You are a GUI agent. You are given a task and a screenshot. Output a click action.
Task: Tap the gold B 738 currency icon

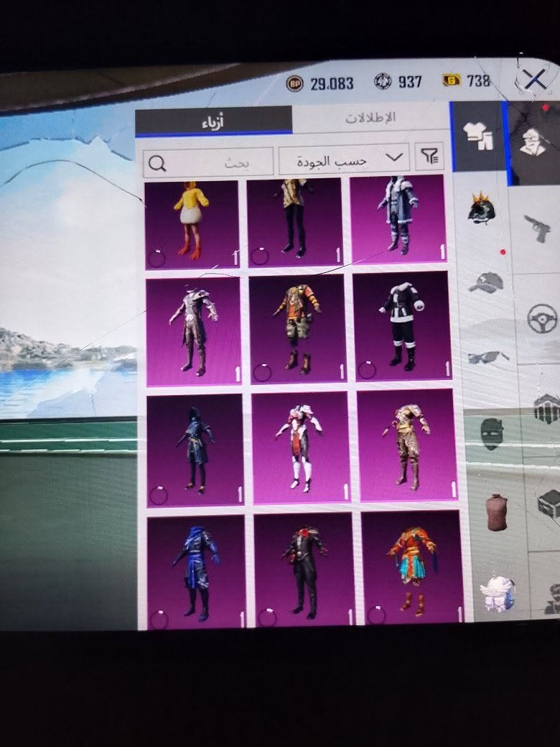(451, 80)
